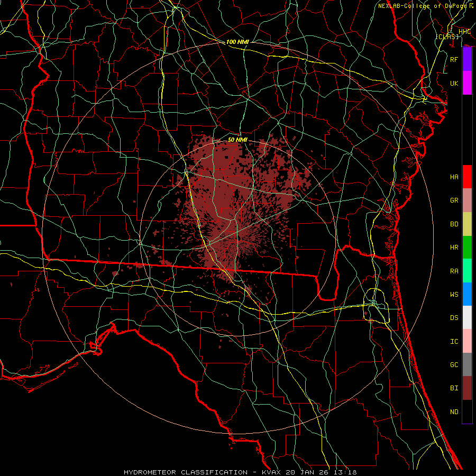The image size is (476, 476).
Task: Click the 50 NMI range ring label
Action: coord(237,140)
